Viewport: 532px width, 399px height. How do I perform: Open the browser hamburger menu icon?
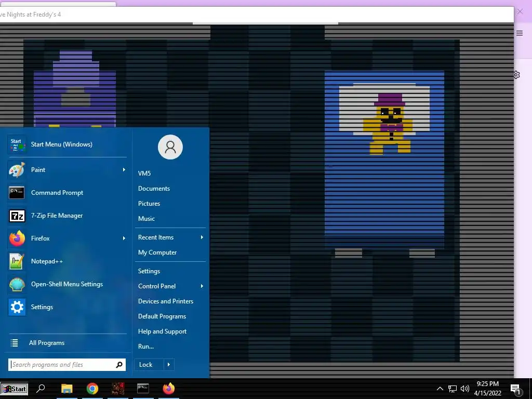click(520, 33)
